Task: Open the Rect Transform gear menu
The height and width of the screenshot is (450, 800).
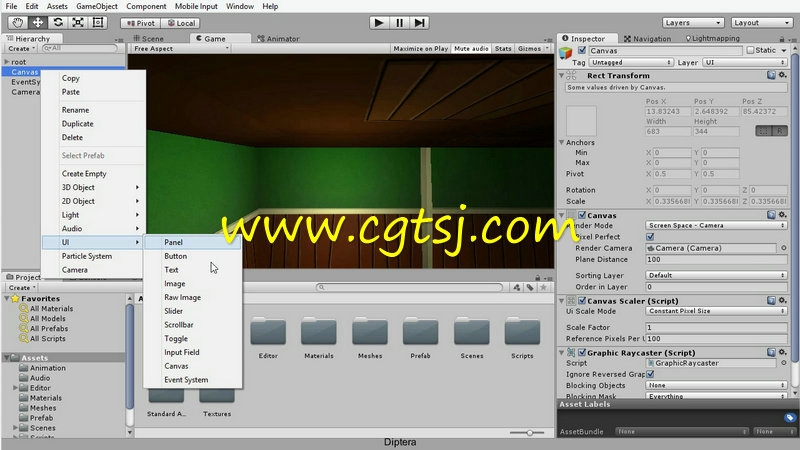Action: click(x=783, y=75)
